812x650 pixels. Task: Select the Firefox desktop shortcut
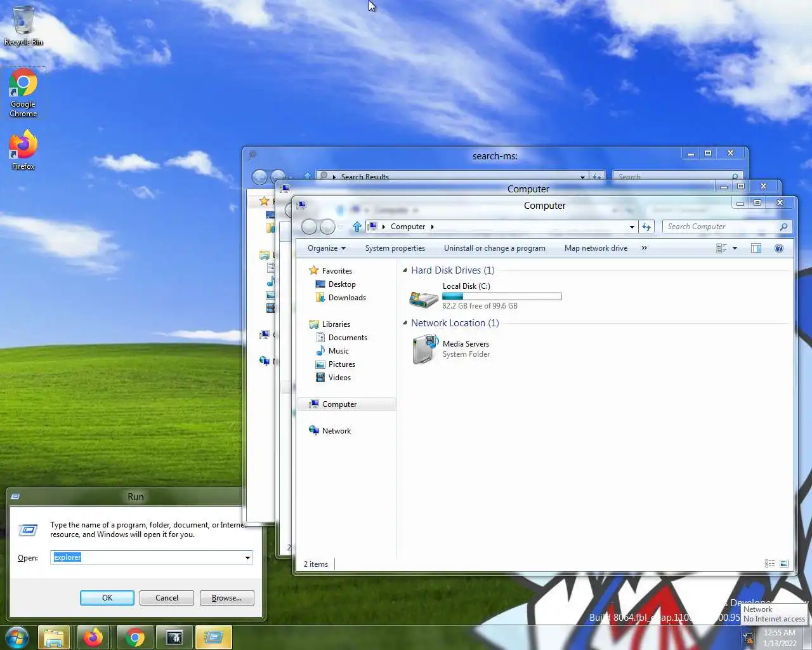coord(23,150)
